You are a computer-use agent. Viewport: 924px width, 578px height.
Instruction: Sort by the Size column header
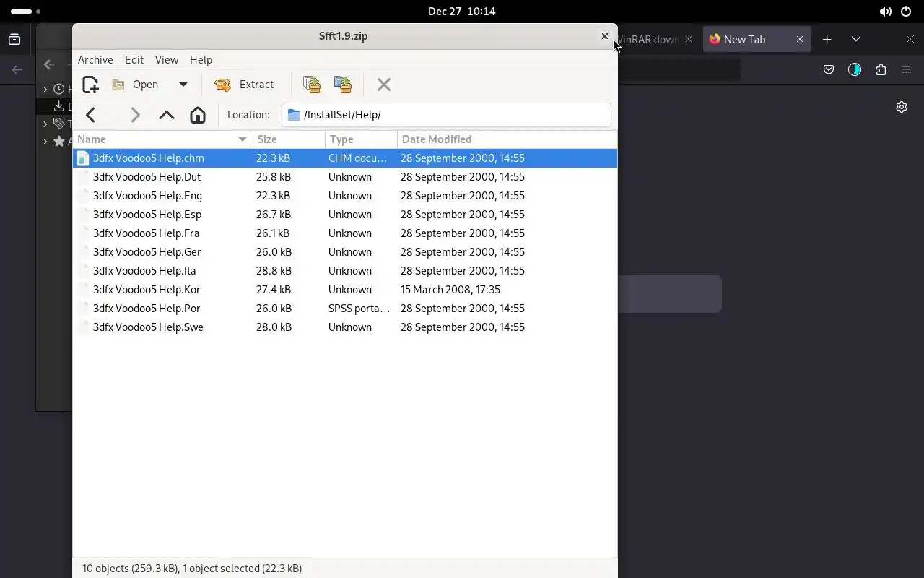coord(289,139)
